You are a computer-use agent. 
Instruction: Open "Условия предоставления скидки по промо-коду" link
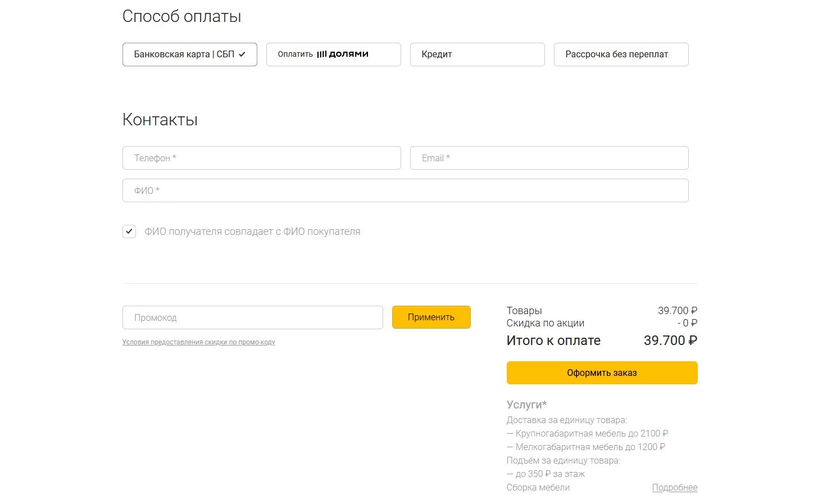(x=198, y=342)
